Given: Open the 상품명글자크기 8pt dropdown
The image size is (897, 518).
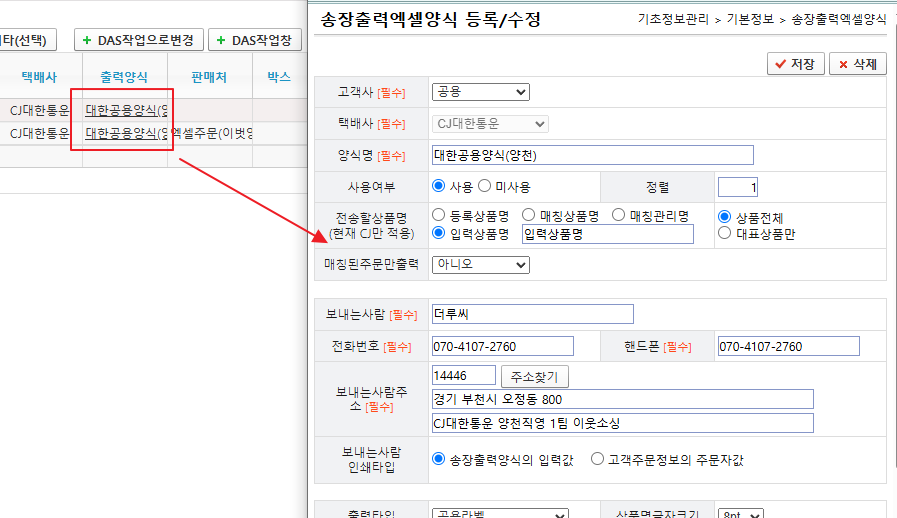Looking at the screenshot, I should point(741,513).
